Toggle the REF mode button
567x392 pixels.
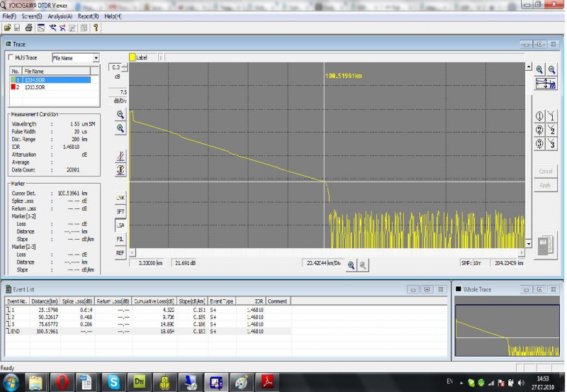[120, 253]
